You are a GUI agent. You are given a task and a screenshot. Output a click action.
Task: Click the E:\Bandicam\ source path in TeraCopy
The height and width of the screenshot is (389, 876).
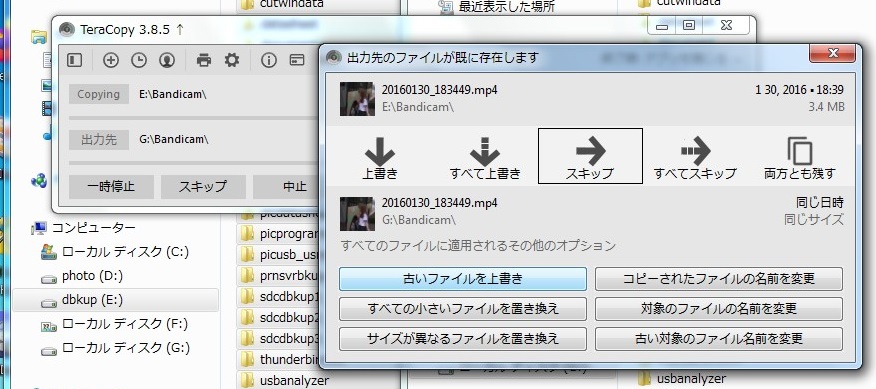[173, 94]
